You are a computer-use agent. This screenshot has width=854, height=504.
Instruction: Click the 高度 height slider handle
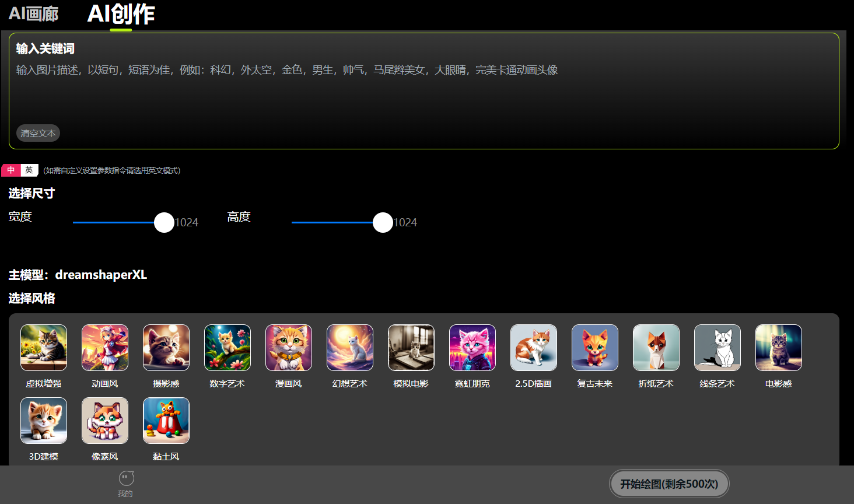[383, 222]
